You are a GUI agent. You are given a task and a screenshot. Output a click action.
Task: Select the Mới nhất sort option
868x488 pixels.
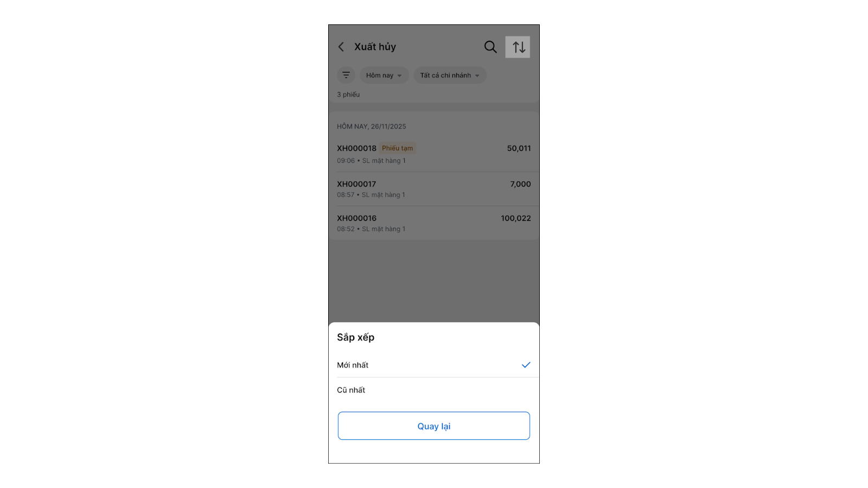click(353, 365)
